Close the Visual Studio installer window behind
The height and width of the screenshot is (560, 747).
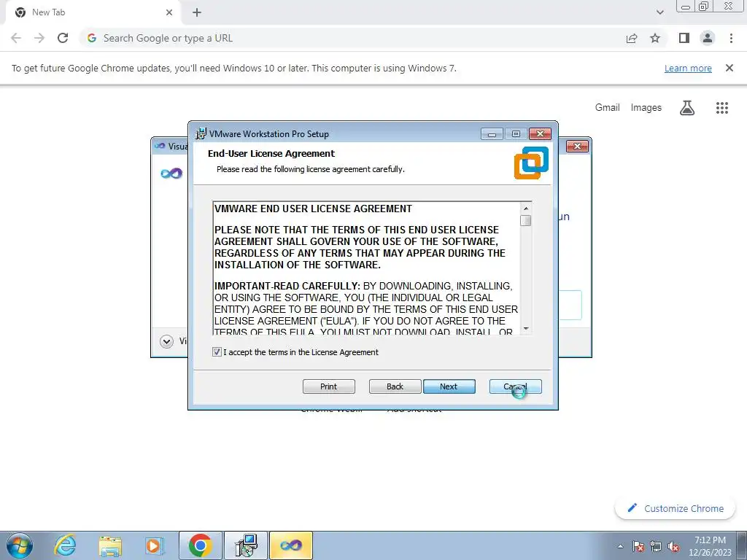coord(577,146)
